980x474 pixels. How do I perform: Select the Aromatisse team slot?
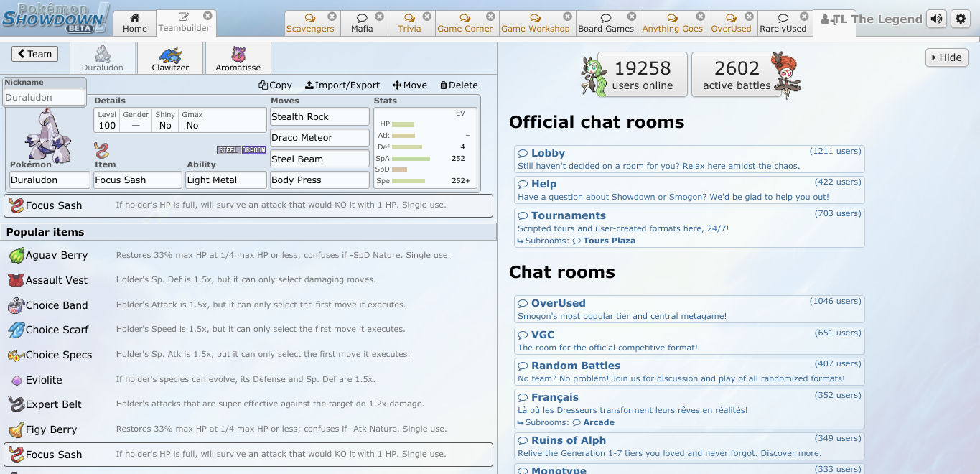point(238,58)
